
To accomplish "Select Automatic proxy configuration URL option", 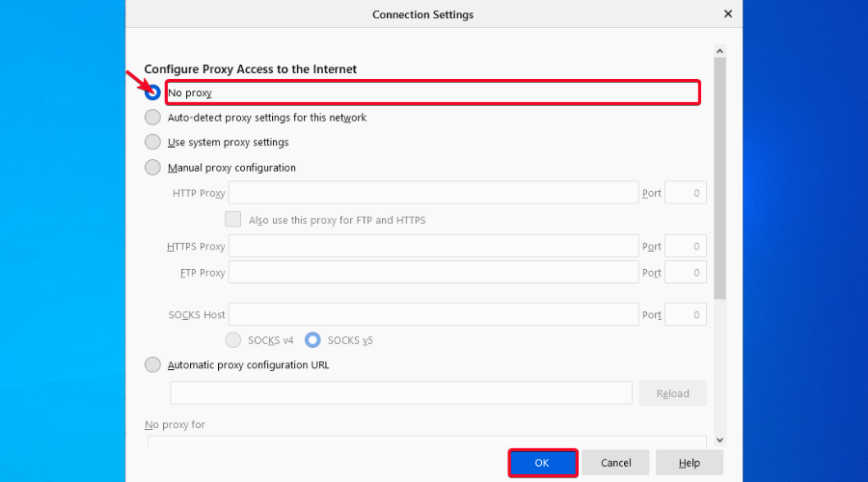I will (x=152, y=364).
